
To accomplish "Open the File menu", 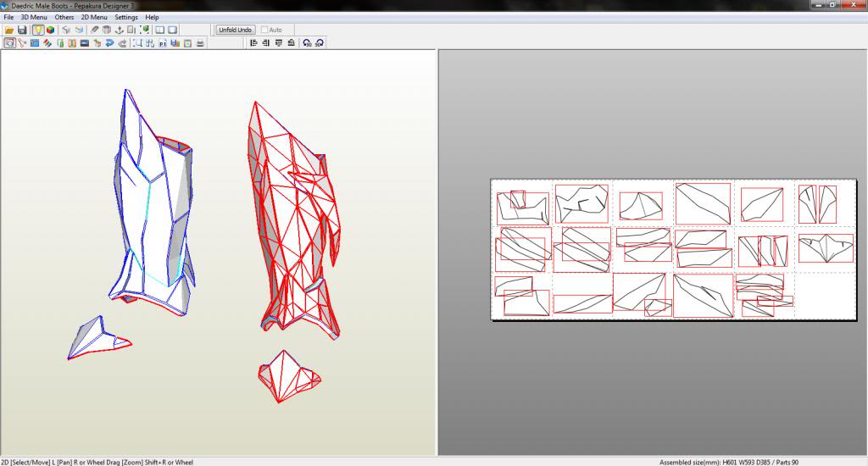I will pyautogui.click(x=8, y=17).
